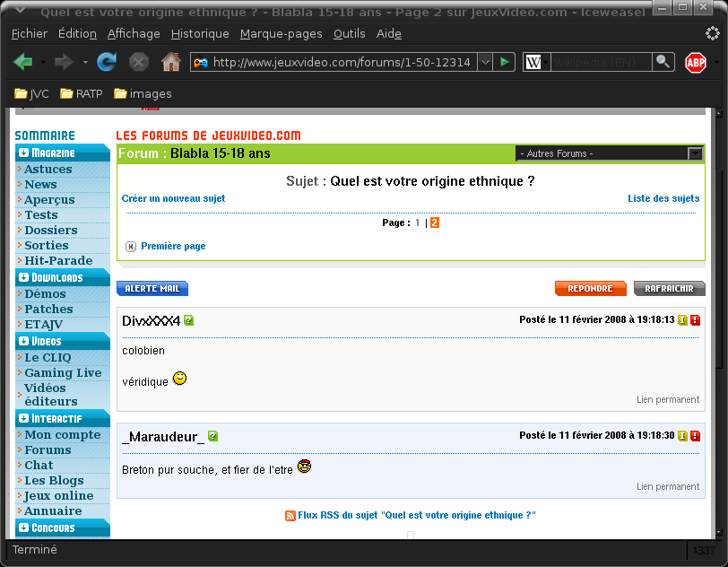
Task: Open the JVC bookmarks folder
Action: (x=31, y=94)
